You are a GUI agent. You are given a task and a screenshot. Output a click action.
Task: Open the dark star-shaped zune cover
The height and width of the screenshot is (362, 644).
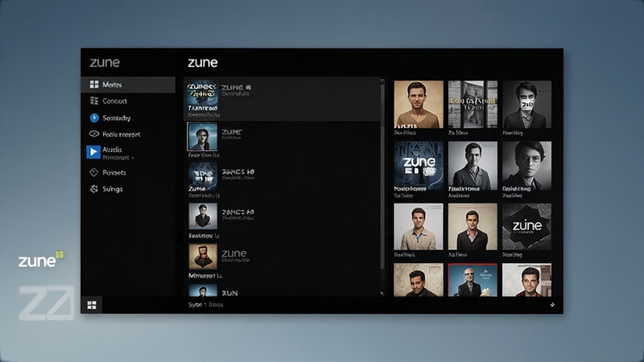pyautogui.click(x=527, y=227)
